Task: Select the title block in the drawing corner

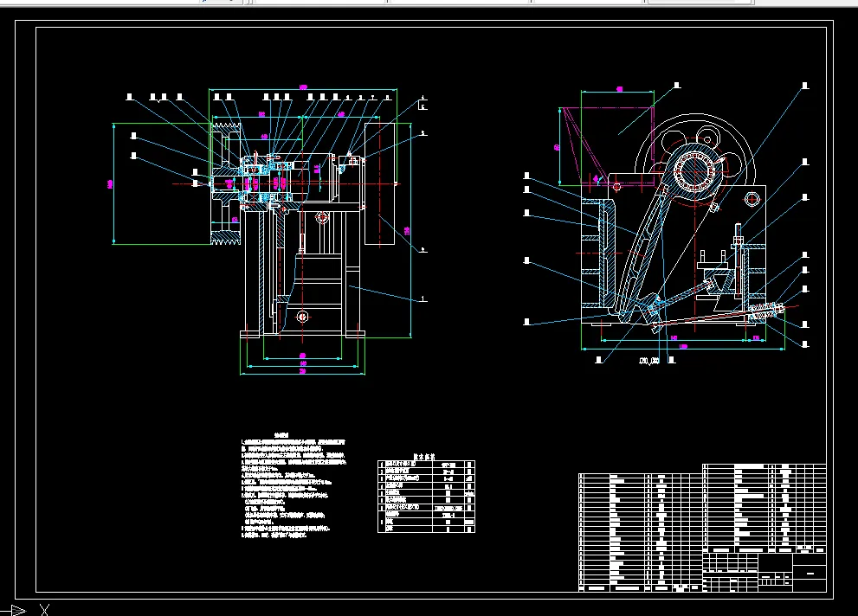Action: 764,572
